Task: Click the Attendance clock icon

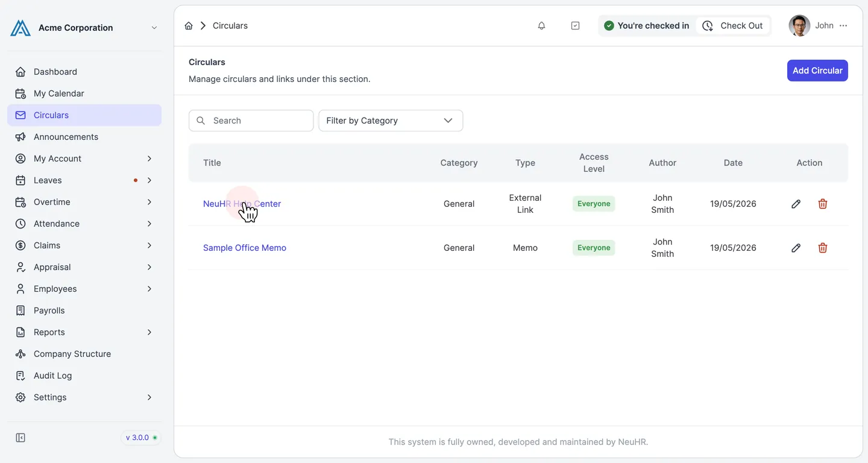Action: pos(20,224)
